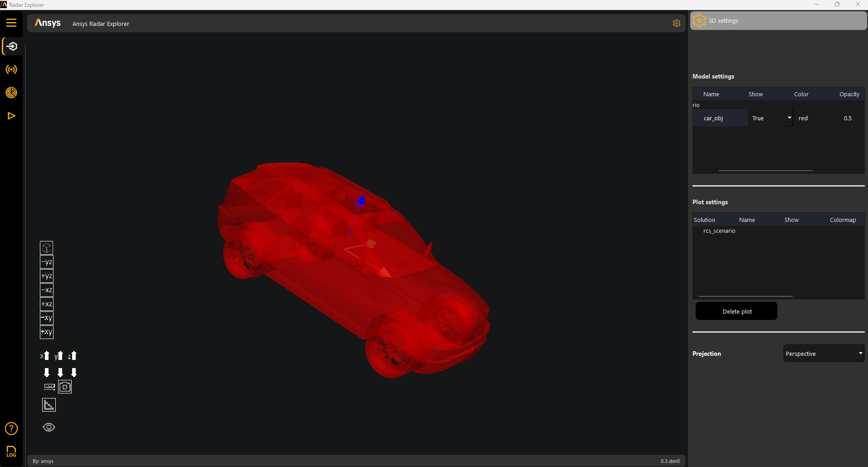Open the play/run sidebar icon
This screenshot has width=868, height=467.
point(11,116)
